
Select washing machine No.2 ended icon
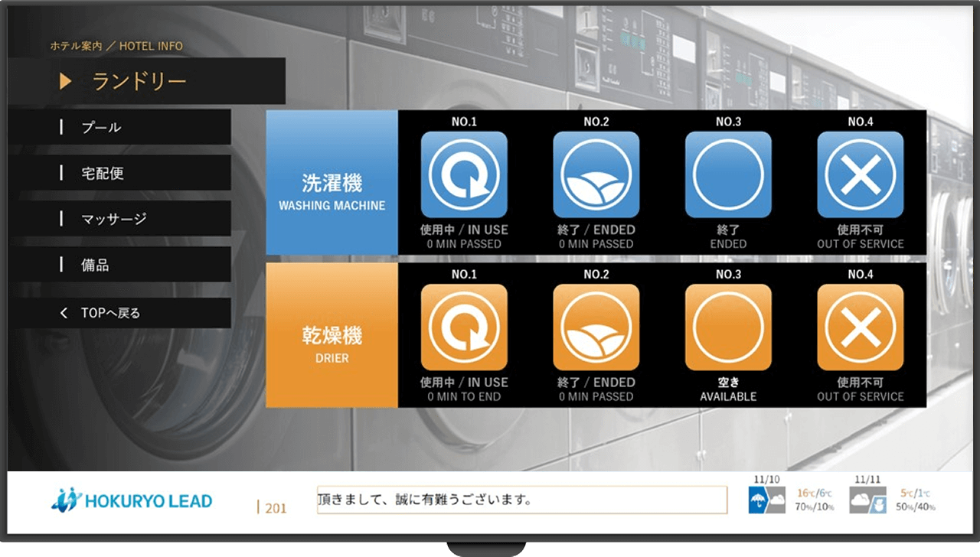596,174
